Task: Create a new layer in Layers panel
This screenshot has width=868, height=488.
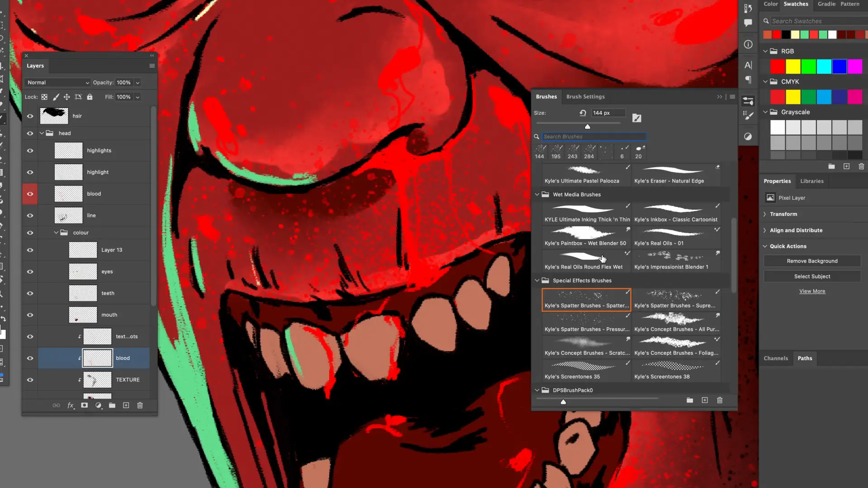Action: 126,405
